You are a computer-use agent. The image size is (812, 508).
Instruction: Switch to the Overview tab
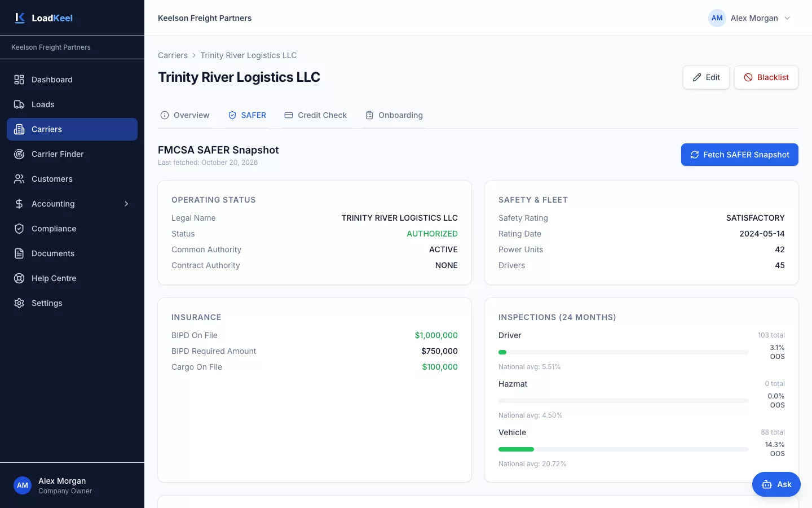185,115
